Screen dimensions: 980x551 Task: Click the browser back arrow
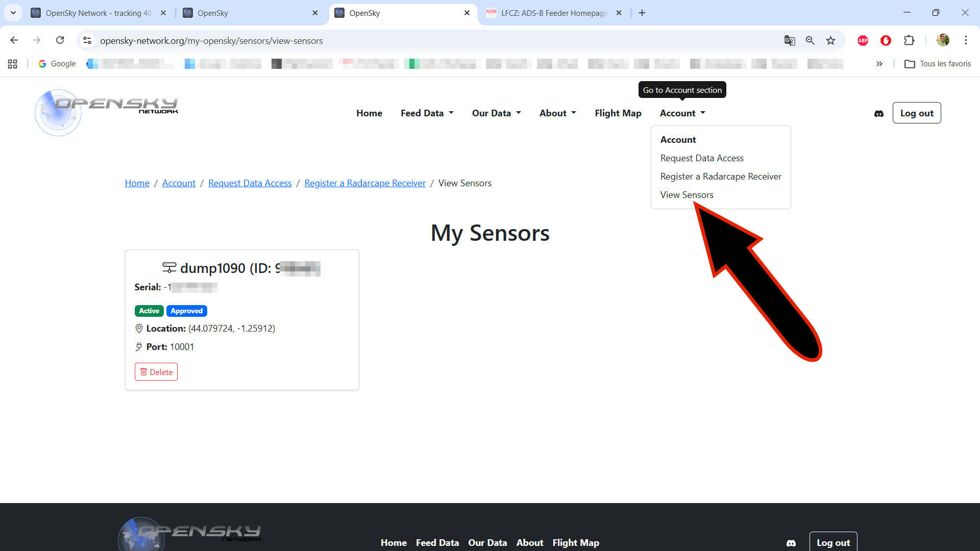(x=14, y=40)
